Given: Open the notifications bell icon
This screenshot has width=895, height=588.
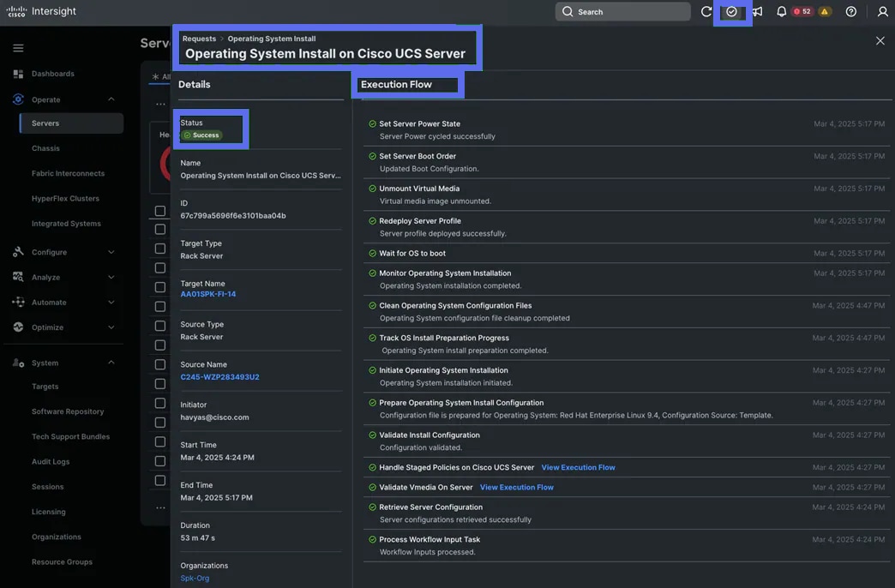Looking at the screenshot, I should 781,12.
